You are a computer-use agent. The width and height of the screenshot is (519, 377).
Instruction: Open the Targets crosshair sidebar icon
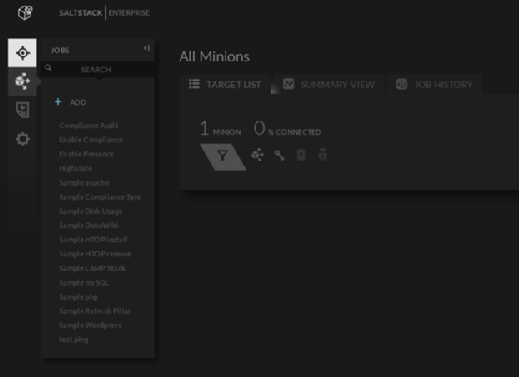click(22, 53)
